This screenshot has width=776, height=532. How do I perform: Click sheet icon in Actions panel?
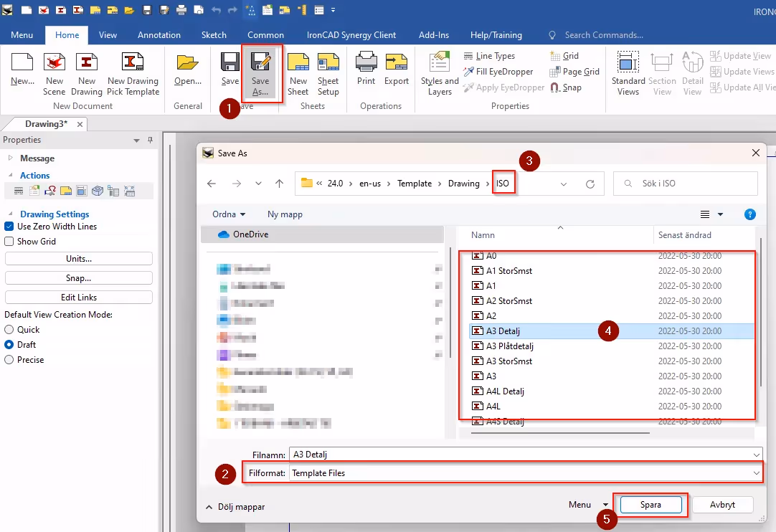66,191
